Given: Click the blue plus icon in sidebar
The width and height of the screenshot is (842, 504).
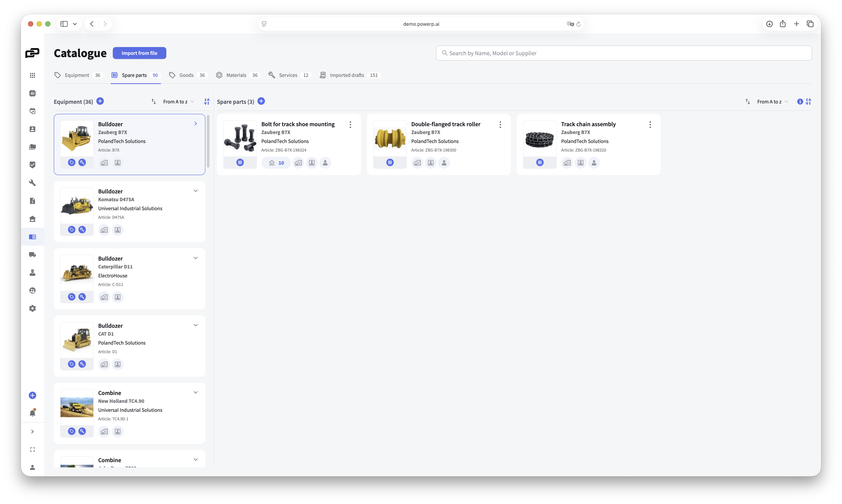Looking at the screenshot, I should point(32,395).
